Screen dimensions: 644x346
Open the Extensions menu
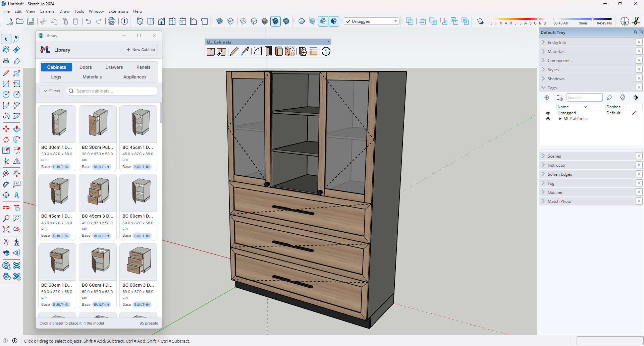[118, 11]
